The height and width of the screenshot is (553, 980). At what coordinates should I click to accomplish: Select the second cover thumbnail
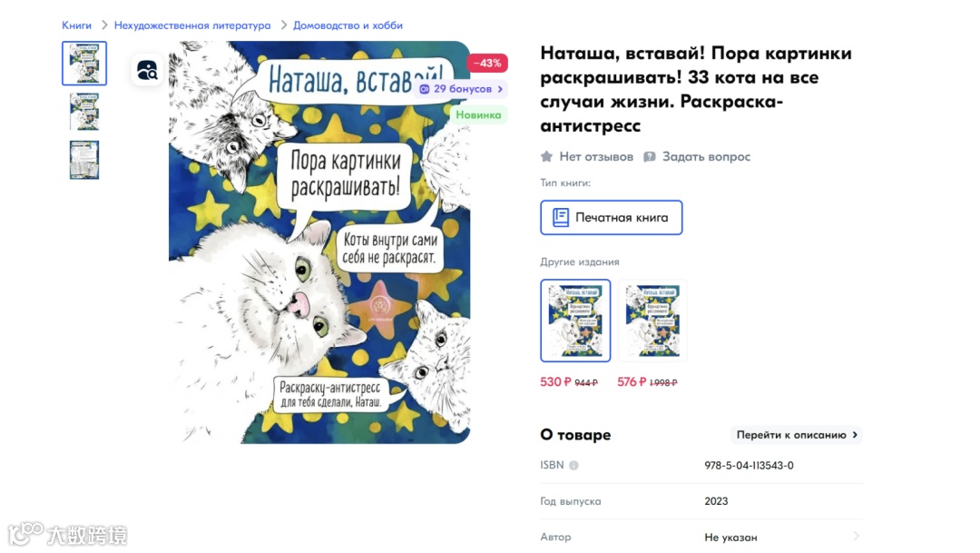click(x=84, y=112)
